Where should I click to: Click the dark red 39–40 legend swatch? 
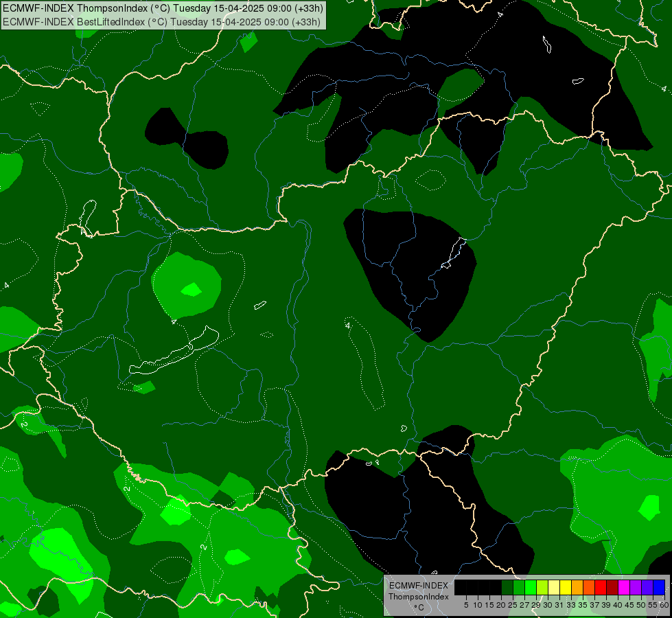612,587
